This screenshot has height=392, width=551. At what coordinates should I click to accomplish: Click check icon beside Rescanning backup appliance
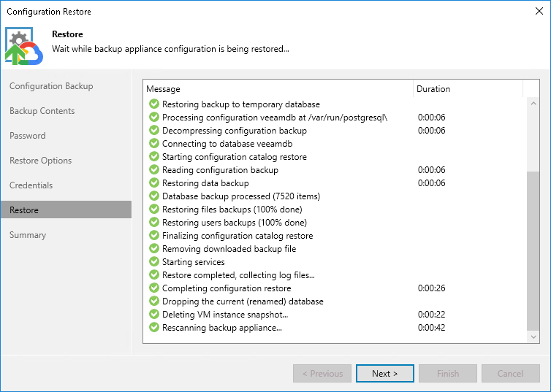pos(154,327)
